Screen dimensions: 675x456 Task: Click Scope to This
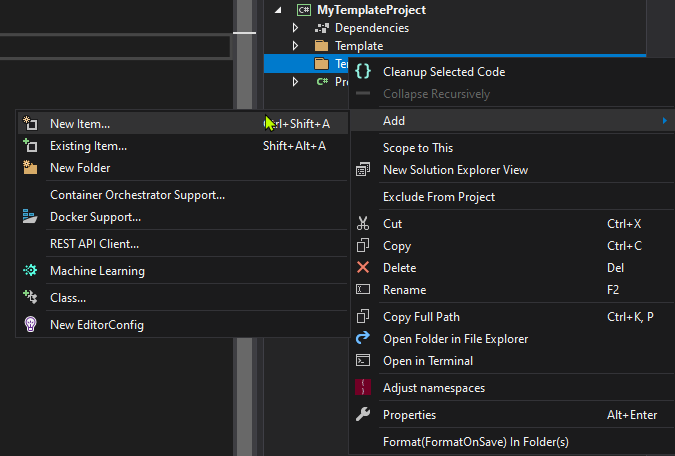(512, 148)
